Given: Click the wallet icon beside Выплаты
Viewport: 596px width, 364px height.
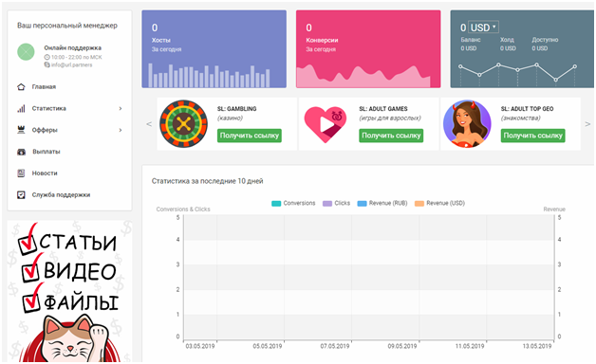Looking at the screenshot, I should [x=21, y=152].
